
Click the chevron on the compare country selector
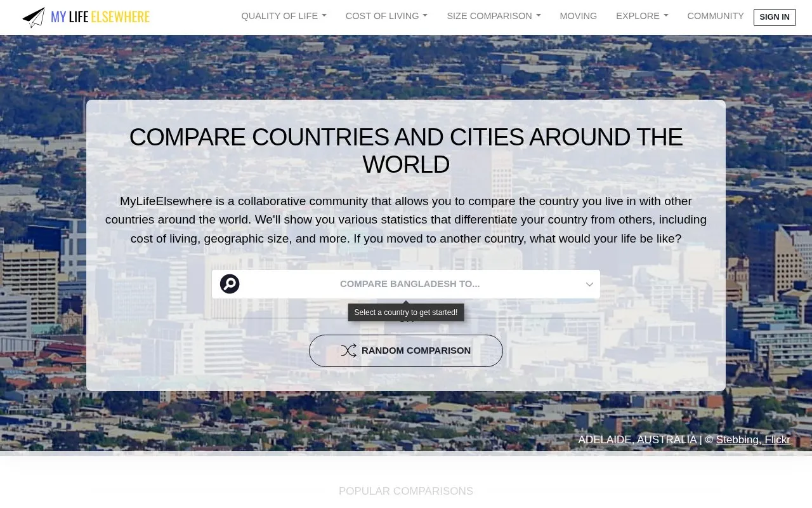[x=589, y=284]
